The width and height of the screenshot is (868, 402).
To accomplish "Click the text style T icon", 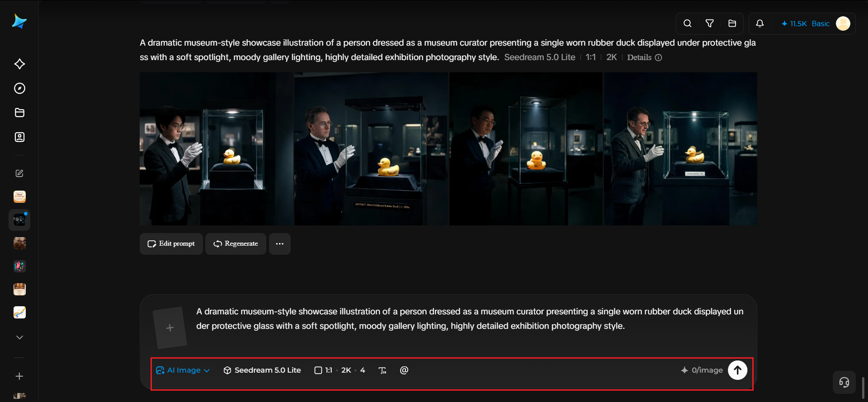I will (382, 370).
